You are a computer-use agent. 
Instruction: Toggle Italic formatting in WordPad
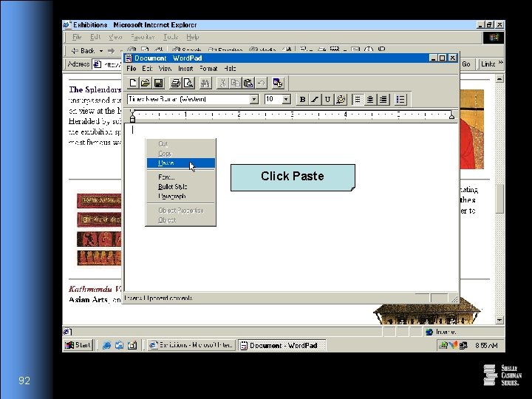coord(315,100)
